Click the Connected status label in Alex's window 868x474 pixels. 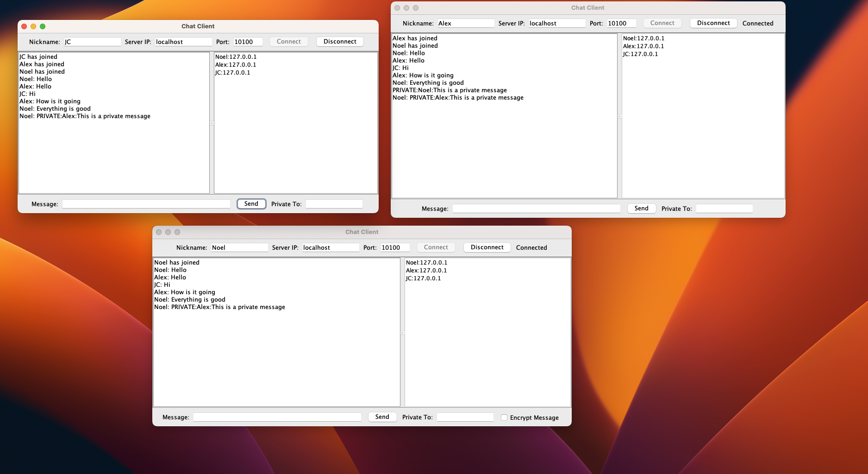click(x=758, y=23)
